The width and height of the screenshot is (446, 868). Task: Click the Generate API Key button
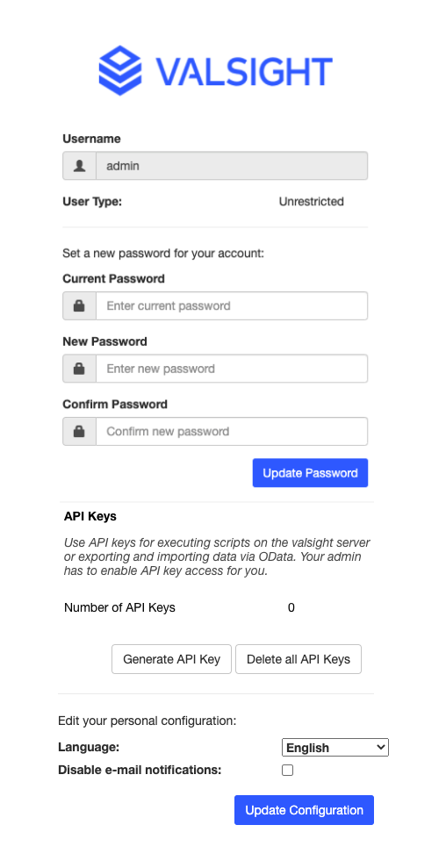coord(172,659)
